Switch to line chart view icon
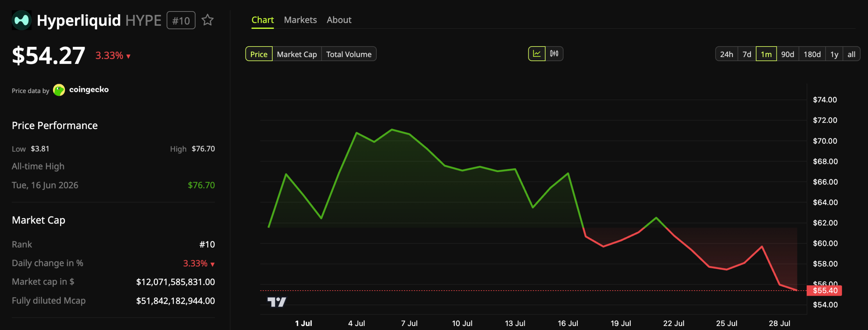The height and width of the screenshot is (330, 868). click(537, 54)
